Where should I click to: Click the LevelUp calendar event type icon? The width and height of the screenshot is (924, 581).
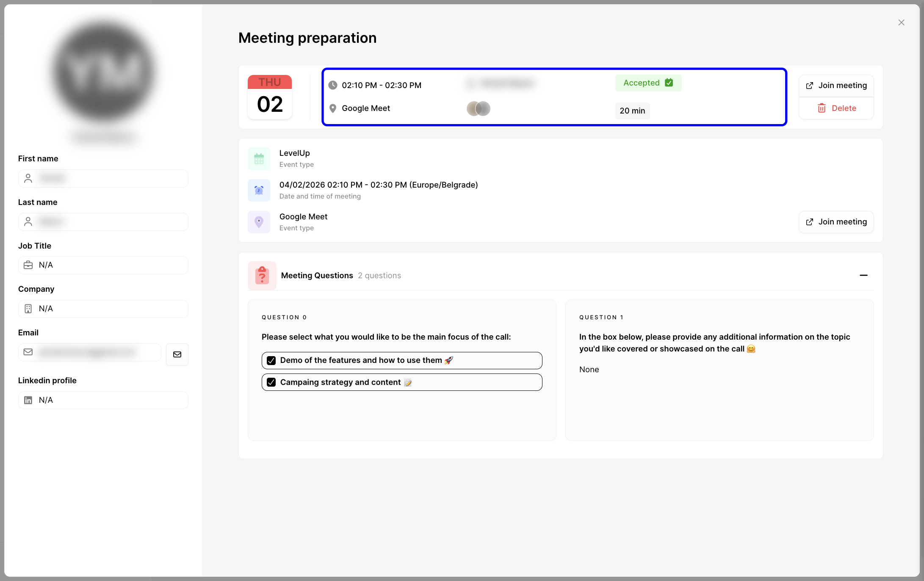tap(259, 158)
